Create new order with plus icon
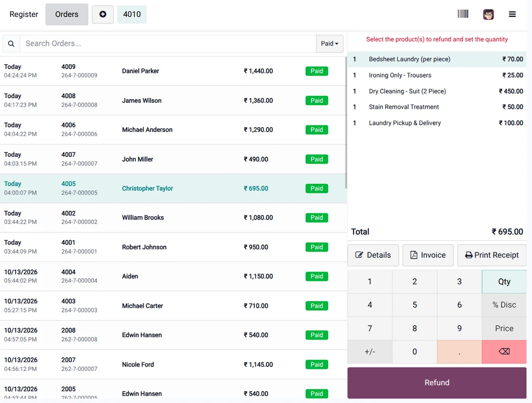The height and width of the screenshot is (403, 532). point(103,14)
